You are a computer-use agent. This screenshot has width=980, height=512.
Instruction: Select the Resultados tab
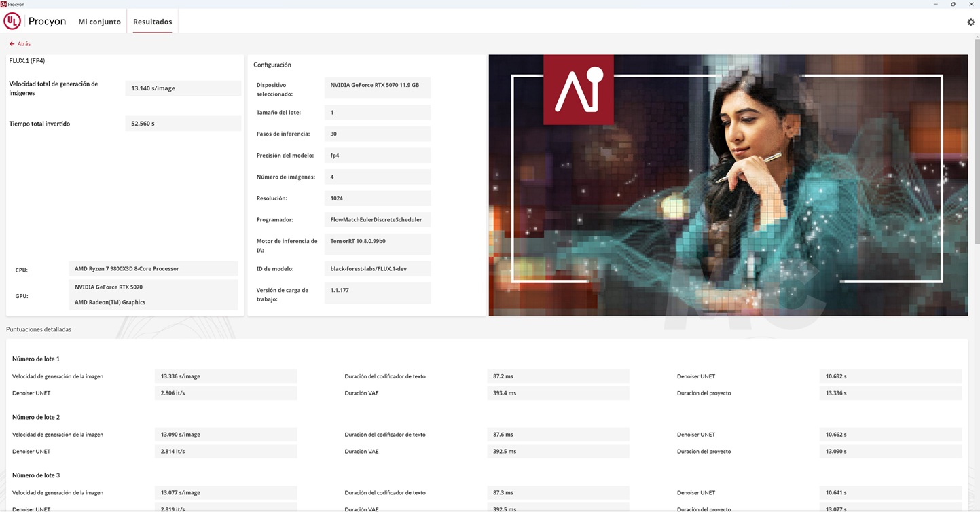pyautogui.click(x=152, y=22)
